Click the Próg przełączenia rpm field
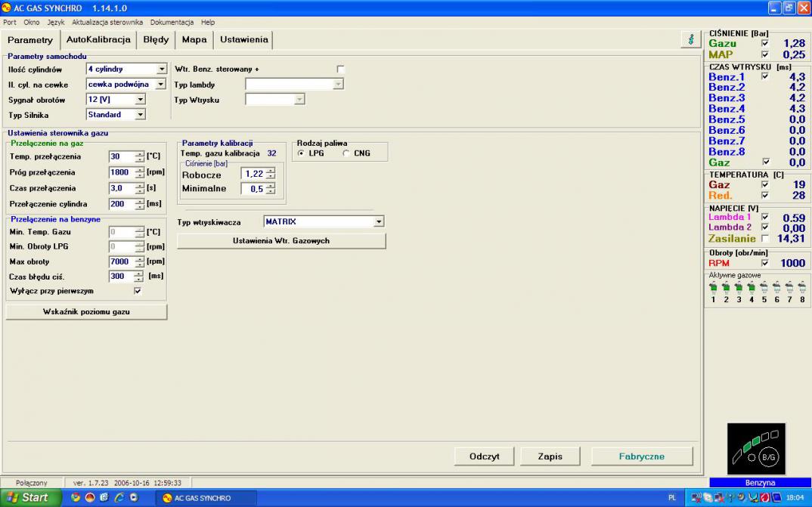The width and height of the screenshot is (812, 507). click(x=121, y=172)
